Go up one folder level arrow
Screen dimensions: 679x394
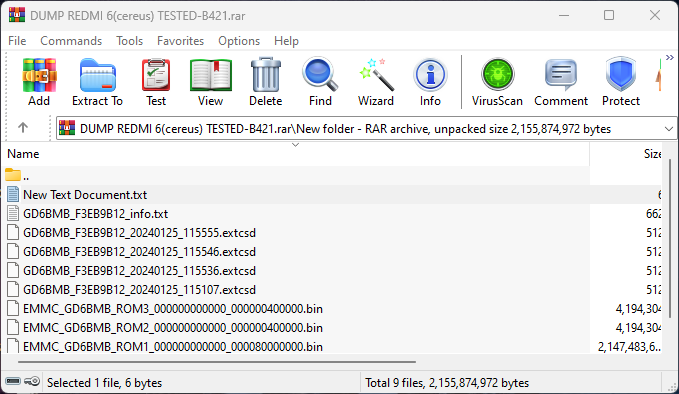(23, 128)
